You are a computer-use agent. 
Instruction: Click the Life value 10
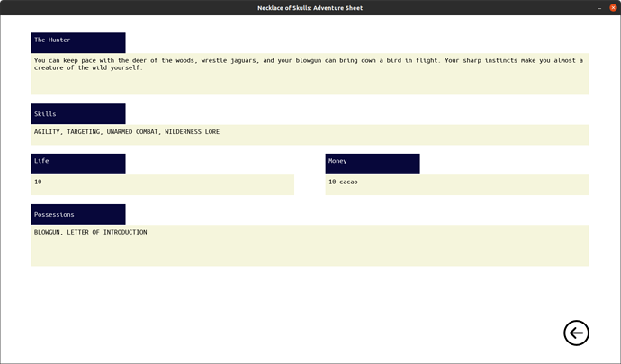pyautogui.click(x=163, y=185)
